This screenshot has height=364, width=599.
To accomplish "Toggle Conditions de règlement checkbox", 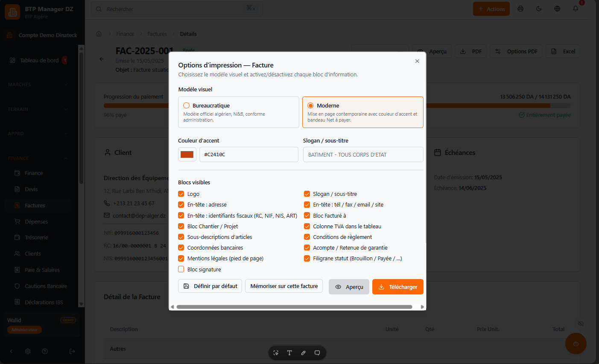I will tap(307, 237).
